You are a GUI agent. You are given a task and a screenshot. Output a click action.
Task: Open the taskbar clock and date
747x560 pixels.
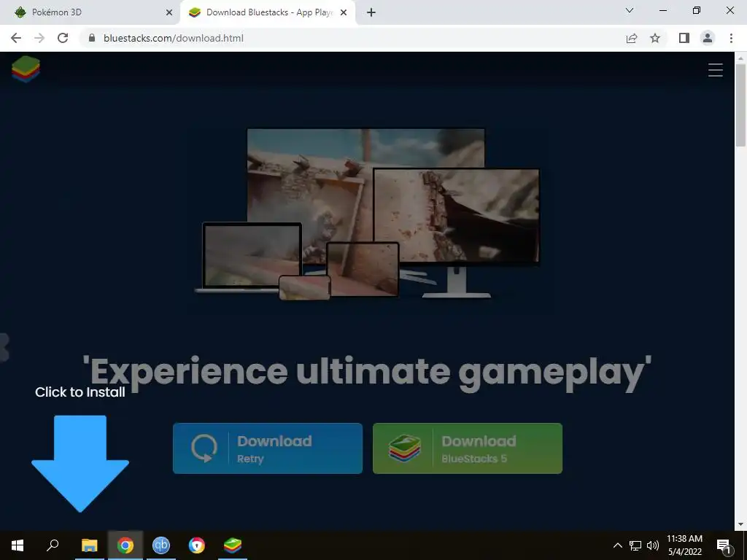point(684,545)
